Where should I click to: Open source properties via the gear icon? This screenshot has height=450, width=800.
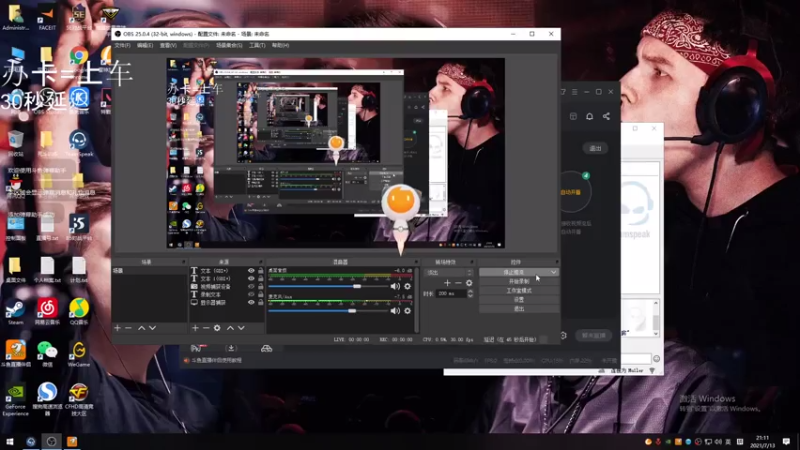point(217,328)
